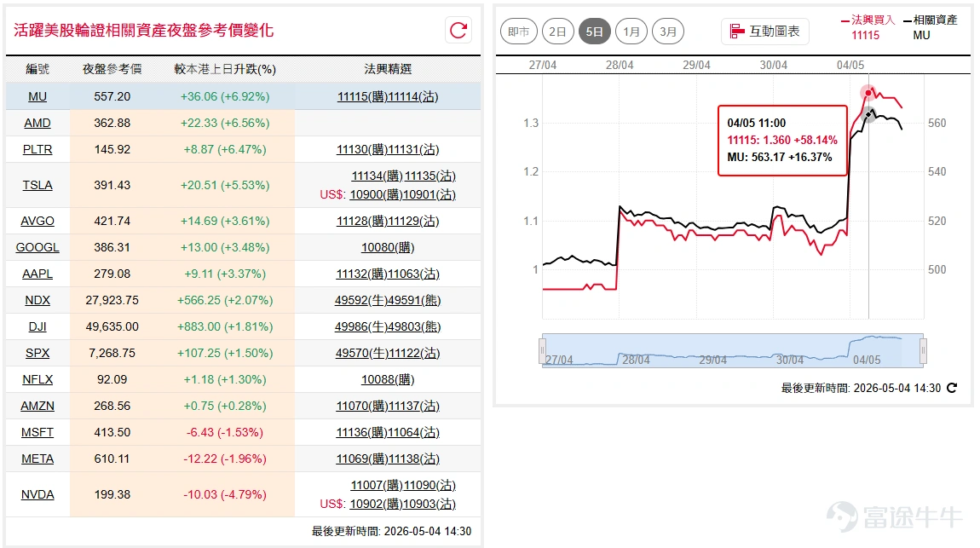Click the range navigator overview area
This screenshot has width=980, height=548.
(733, 350)
